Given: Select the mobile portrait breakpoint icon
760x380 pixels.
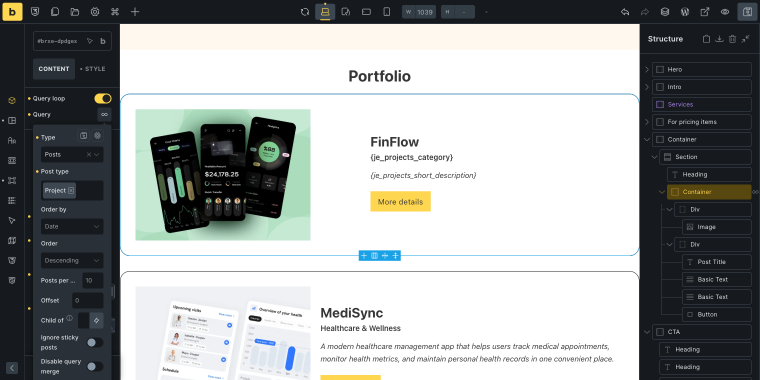Looking at the screenshot, I should pyautogui.click(x=387, y=12).
